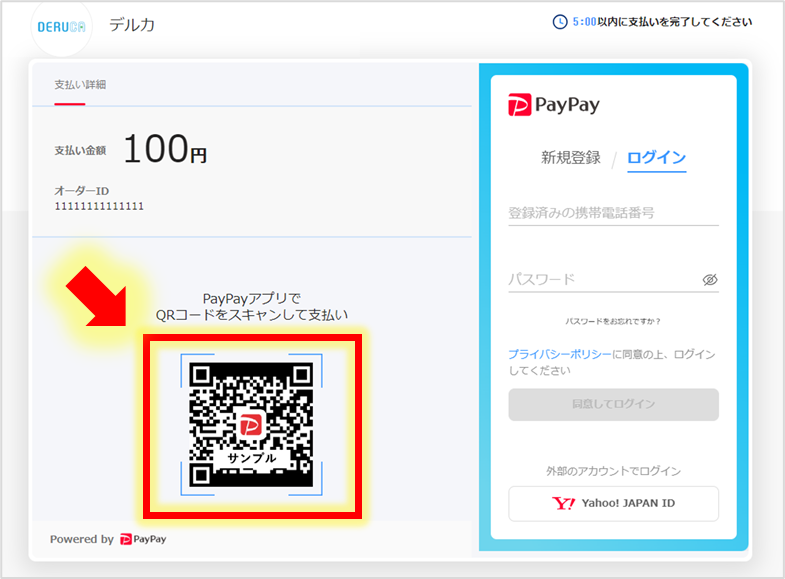Click パスワードをお忘れですか？ link
Screen dimensions: 785x579
tap(613, 321)
